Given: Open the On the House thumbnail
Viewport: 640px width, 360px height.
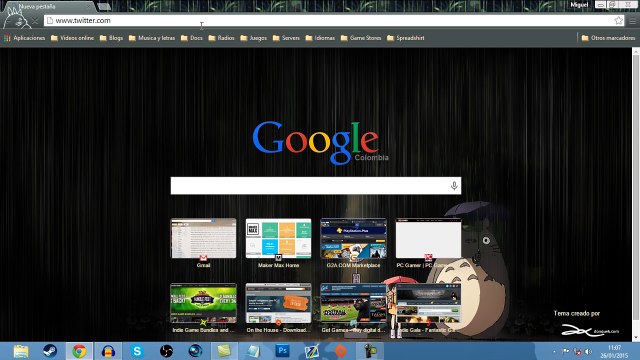Looking at the screenshot, I should 278,303.
